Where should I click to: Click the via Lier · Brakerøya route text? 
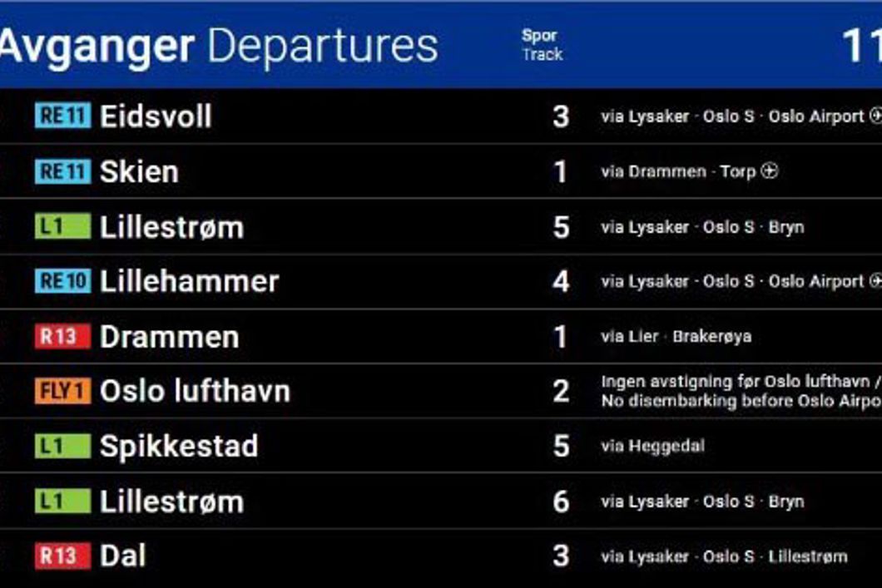click(x=676, y=337)
